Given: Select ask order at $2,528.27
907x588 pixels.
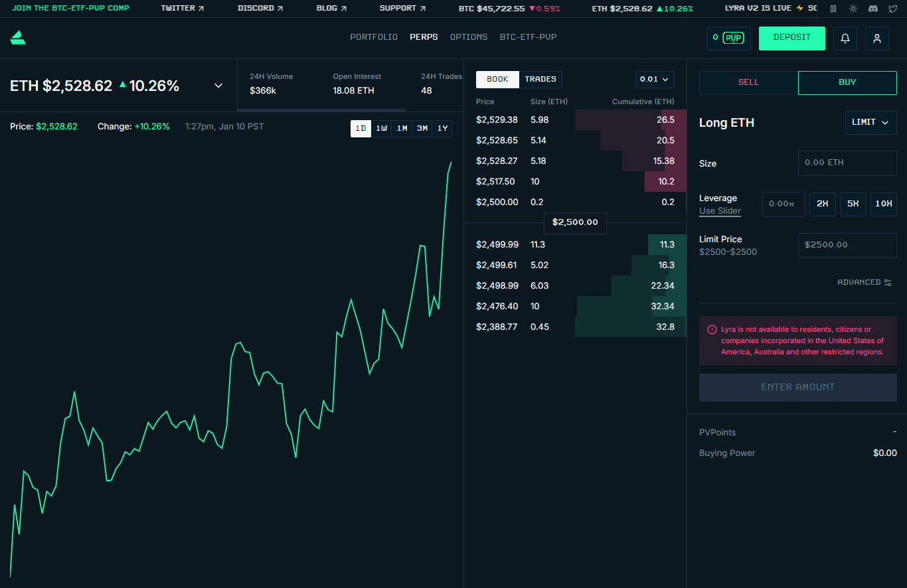Looking at the screenshot, I should pyautogui.click(x=575, y=161).
